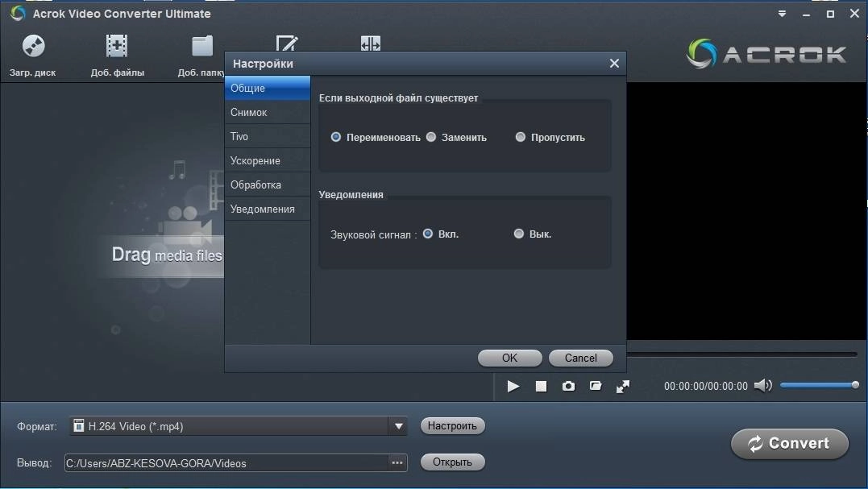Click Cancel in settings dialog

coord(581,358)
